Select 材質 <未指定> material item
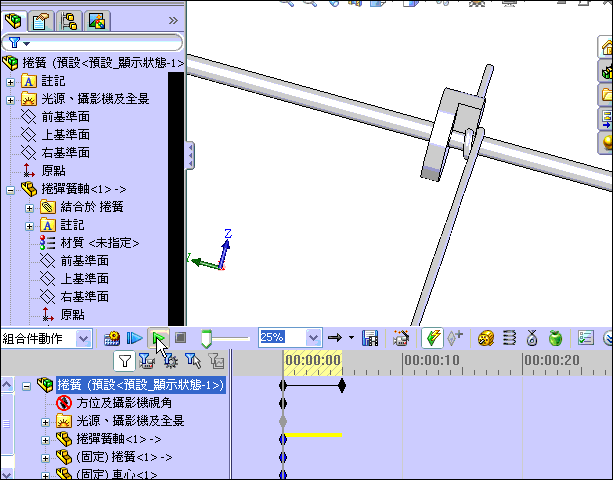 (100, 243)
